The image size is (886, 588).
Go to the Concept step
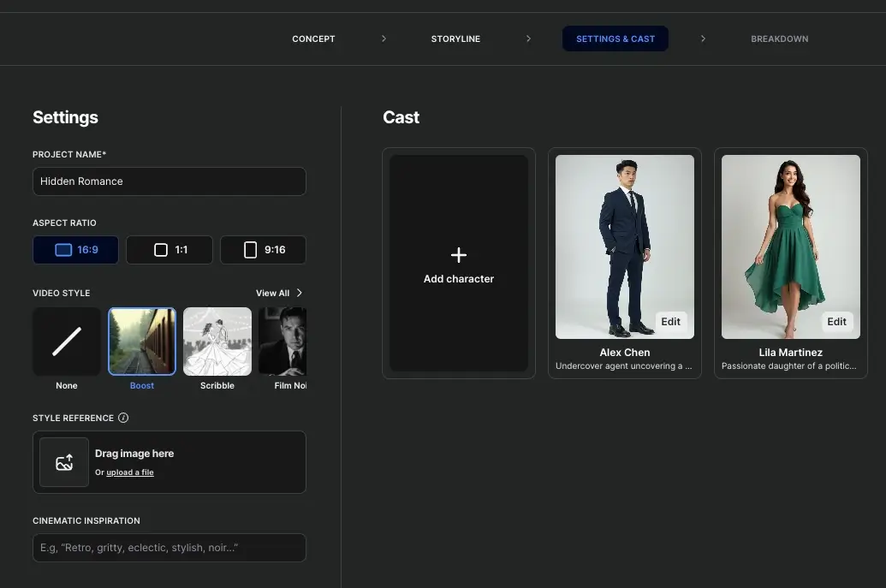point(313,39)
